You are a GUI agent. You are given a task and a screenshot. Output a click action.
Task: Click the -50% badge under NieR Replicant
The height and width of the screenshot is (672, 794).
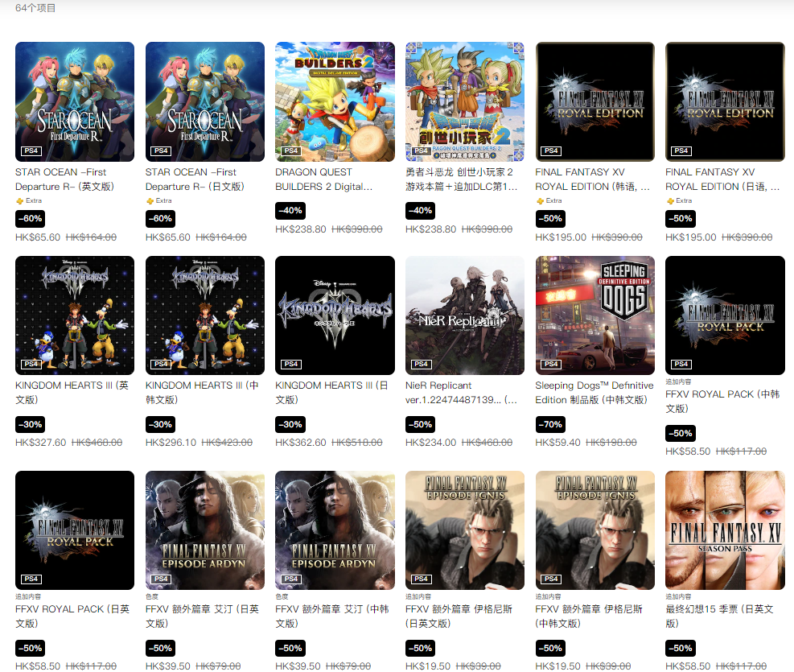click(420, 424)
